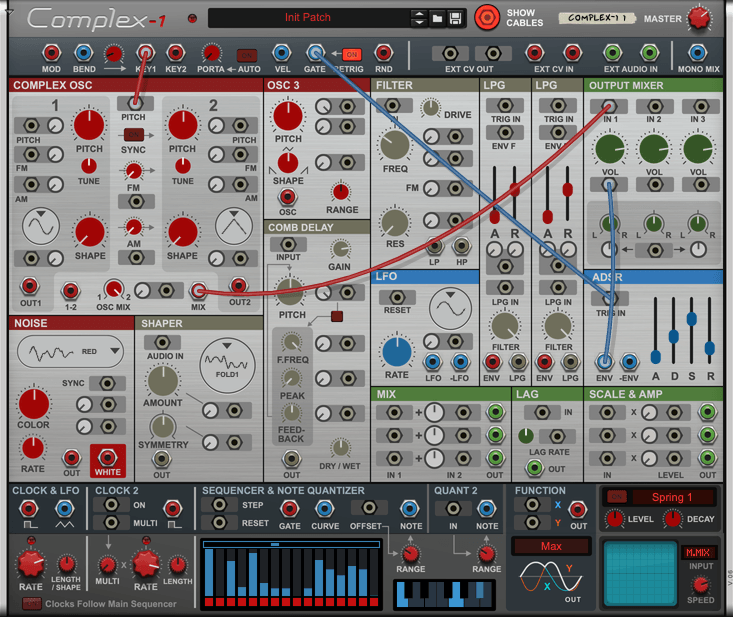Collapse the device with top-left triangle
The width and height of the screenshot is (733, 617).
9,13
